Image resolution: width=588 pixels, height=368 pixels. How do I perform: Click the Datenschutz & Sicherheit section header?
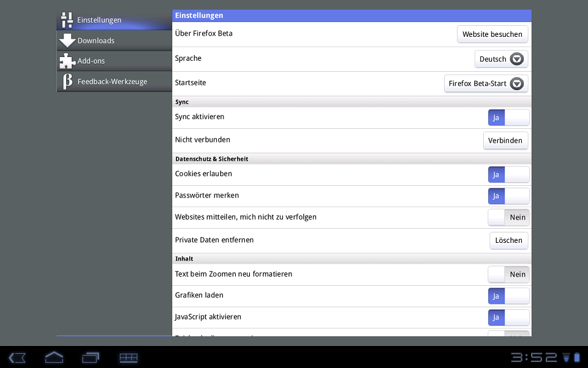(352, 159)
